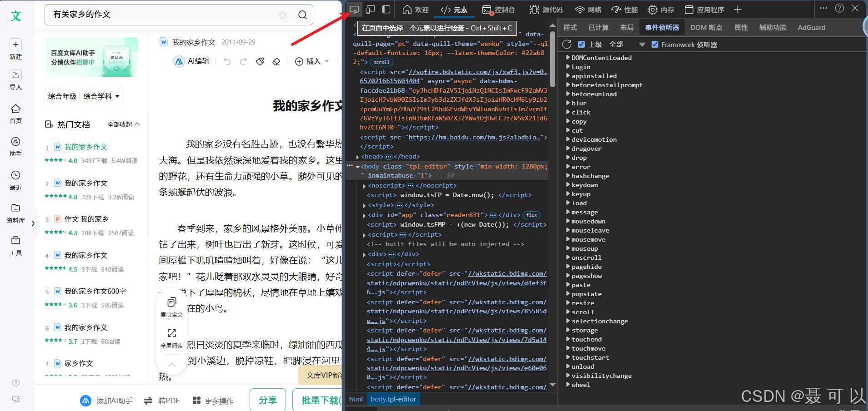Expand the head element node
The width and height of the screenshot is (868, 411).
358,157
